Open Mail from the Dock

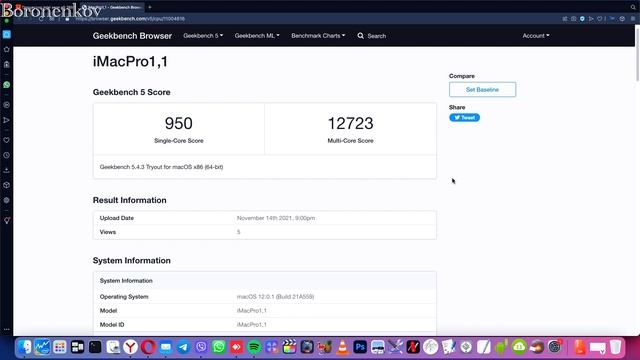(x=166, y=347)
